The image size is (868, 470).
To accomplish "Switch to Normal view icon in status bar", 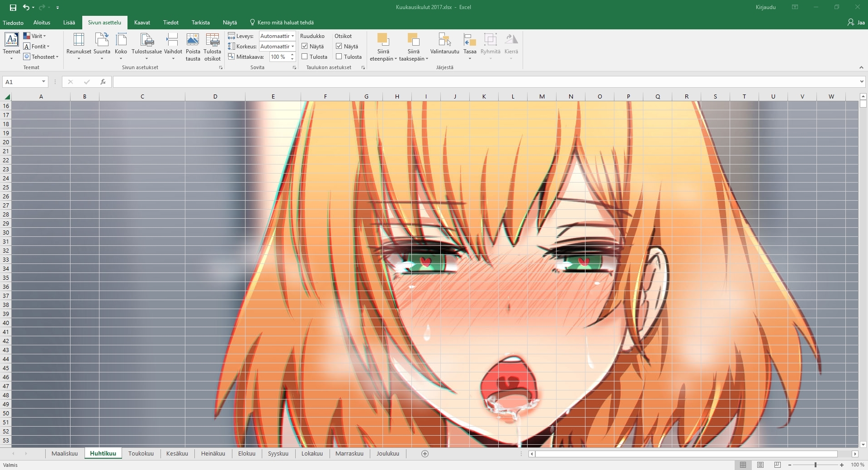I will pos(743,465).
